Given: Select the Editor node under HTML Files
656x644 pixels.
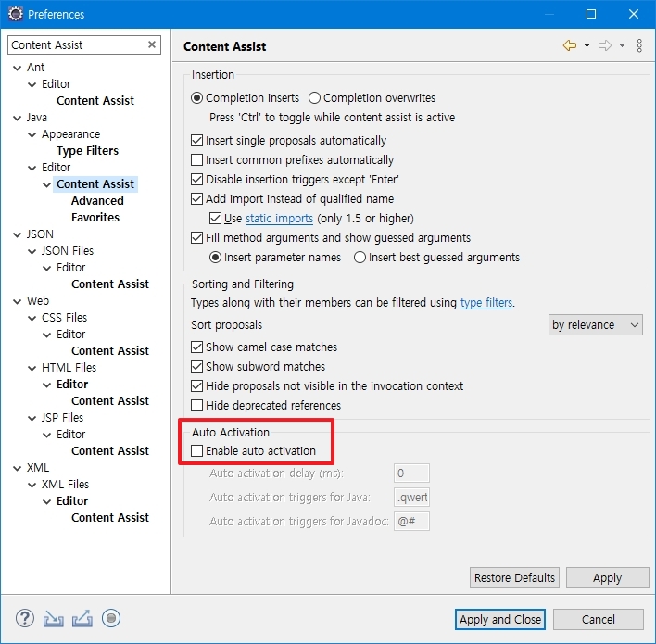Looking at the screenshot, I should click(72, 385).
